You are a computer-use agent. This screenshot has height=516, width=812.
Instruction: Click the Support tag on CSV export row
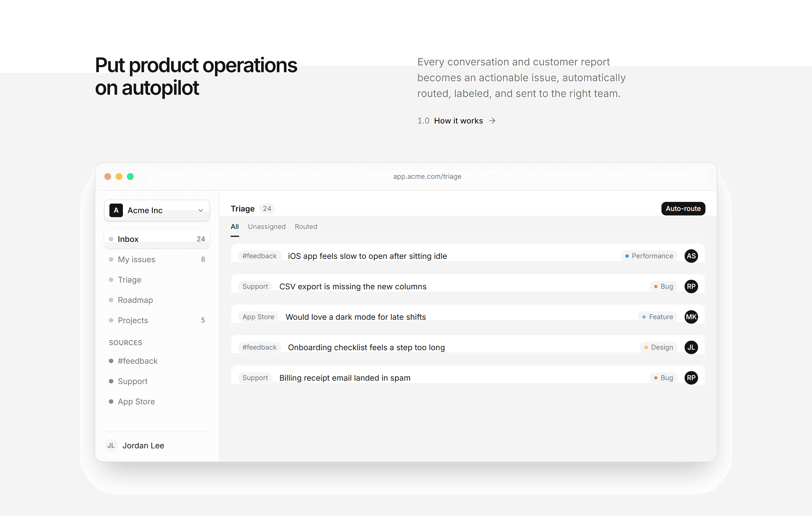coord(255,286)
